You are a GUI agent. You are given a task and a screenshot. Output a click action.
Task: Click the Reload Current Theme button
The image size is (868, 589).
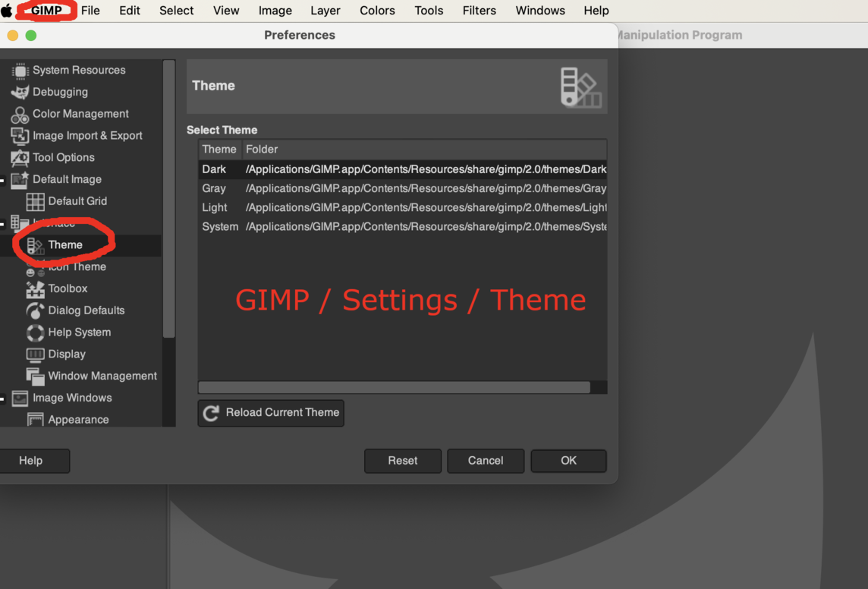(x=271, y=413)
